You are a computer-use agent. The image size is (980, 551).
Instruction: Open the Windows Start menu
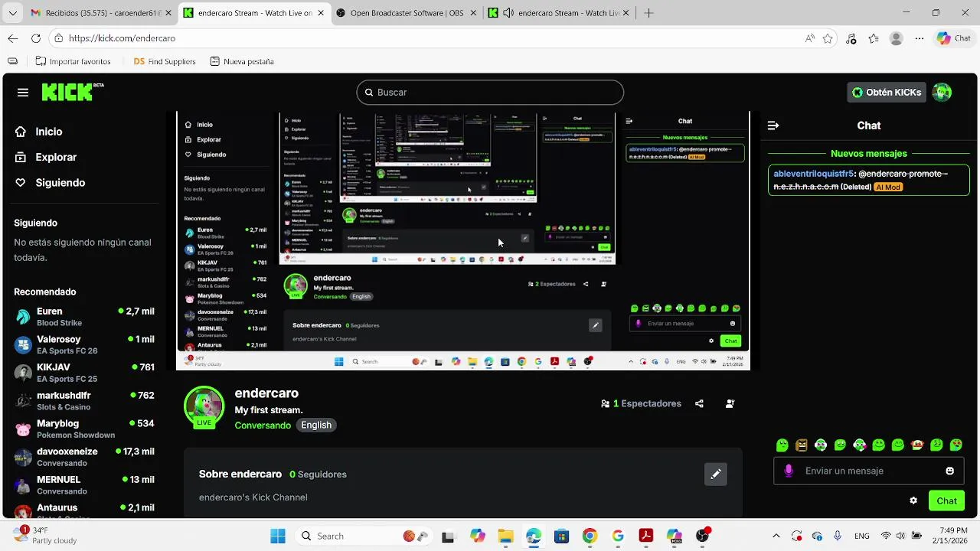278,536
